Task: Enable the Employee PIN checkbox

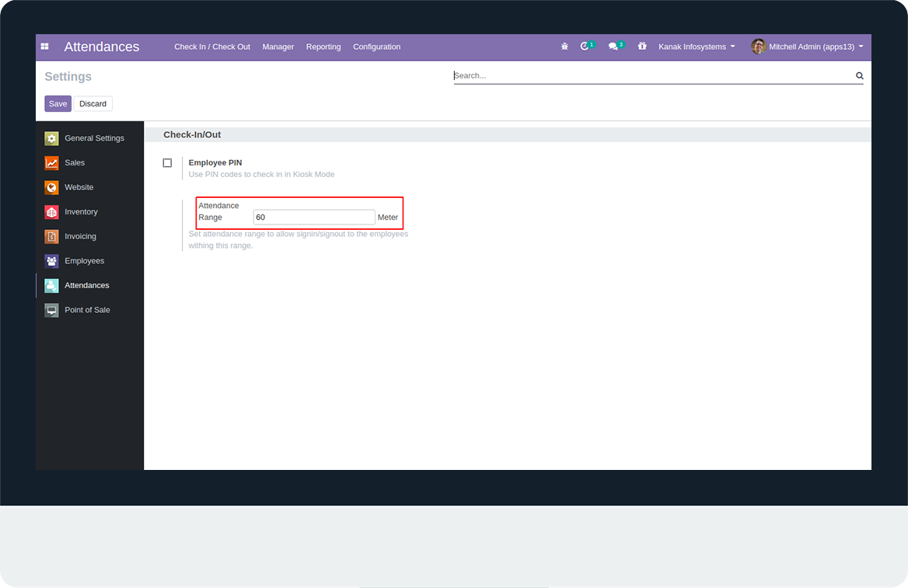Action: [x=167, y=163]
